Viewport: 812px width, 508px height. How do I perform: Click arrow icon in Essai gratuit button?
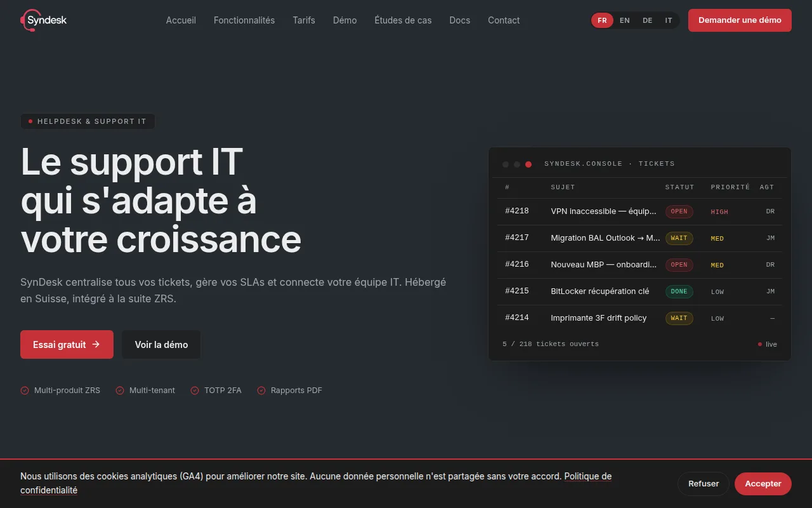click(x=96, y=344)
